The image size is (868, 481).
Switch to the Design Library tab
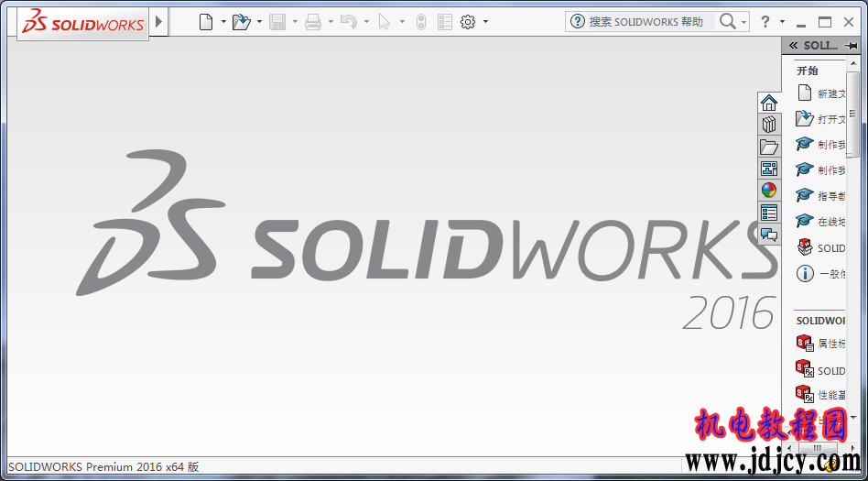pos(769,124)
